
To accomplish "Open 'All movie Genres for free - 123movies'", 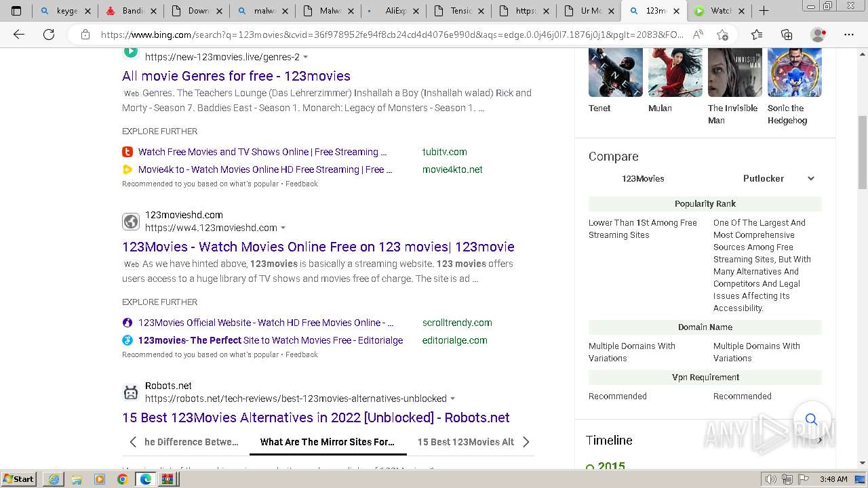I will coord(236,76).
